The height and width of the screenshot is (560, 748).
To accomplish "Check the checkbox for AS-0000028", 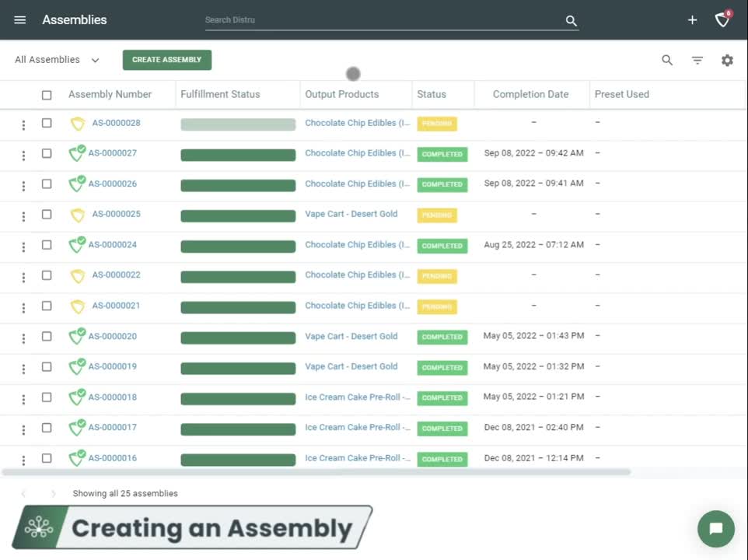I will (47, 123).
